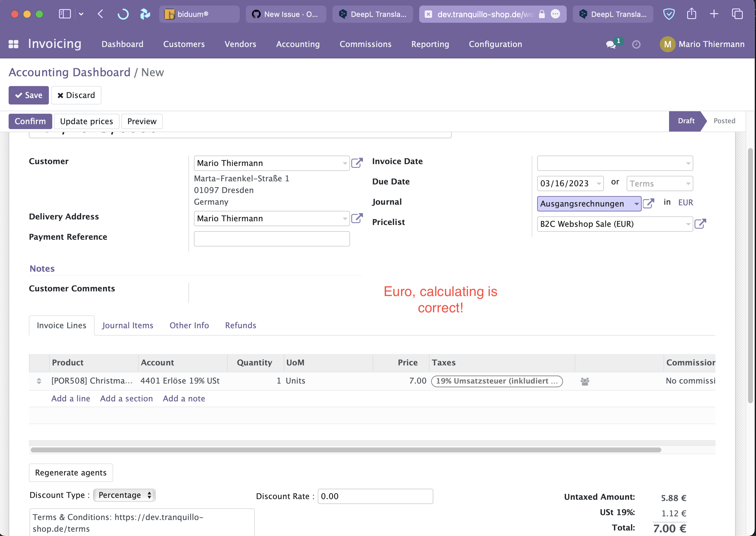This screenshot has width=756, height=536.
Task: Click the horizontal scrollbar of invoice lines
Action: click(x=346, y=450)
